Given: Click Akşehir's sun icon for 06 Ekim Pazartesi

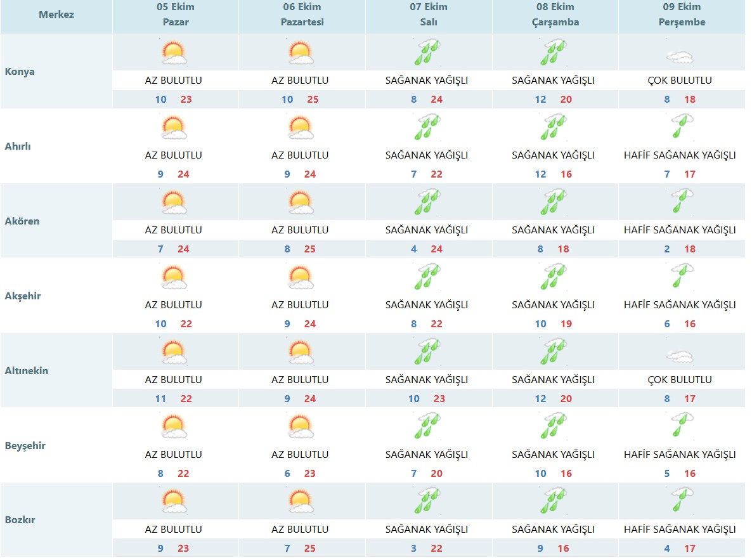Looking at the screenshot, I should coord(301,277).
